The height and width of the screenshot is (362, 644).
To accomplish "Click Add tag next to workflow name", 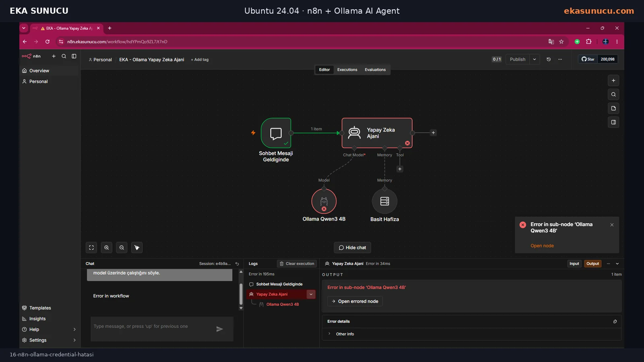I will (200, 60).
